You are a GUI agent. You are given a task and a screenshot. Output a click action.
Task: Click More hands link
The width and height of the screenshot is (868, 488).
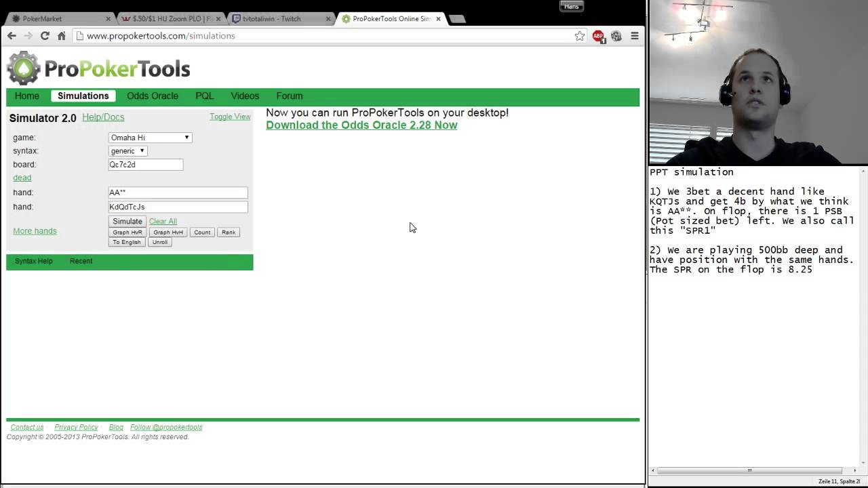tap(35, 231)
